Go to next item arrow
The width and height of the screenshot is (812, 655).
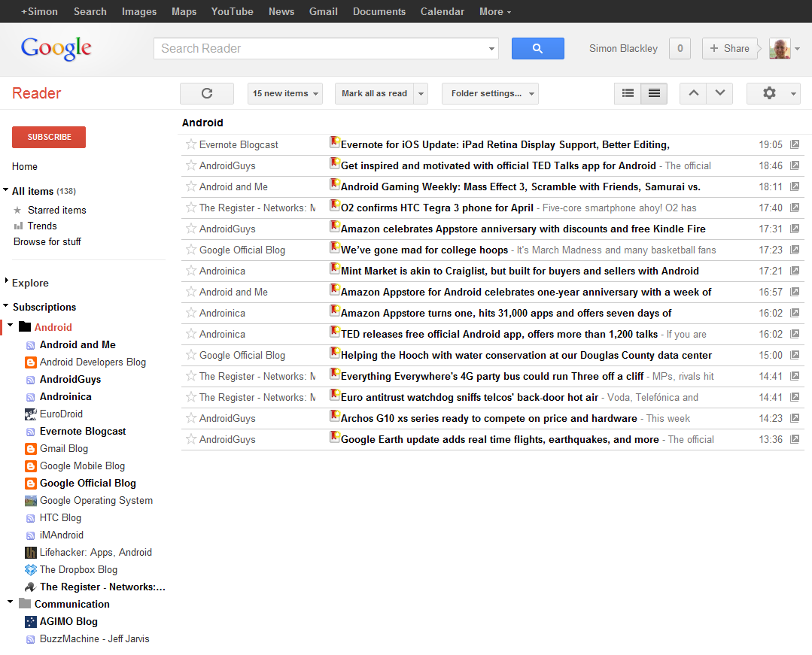(720, 94)
